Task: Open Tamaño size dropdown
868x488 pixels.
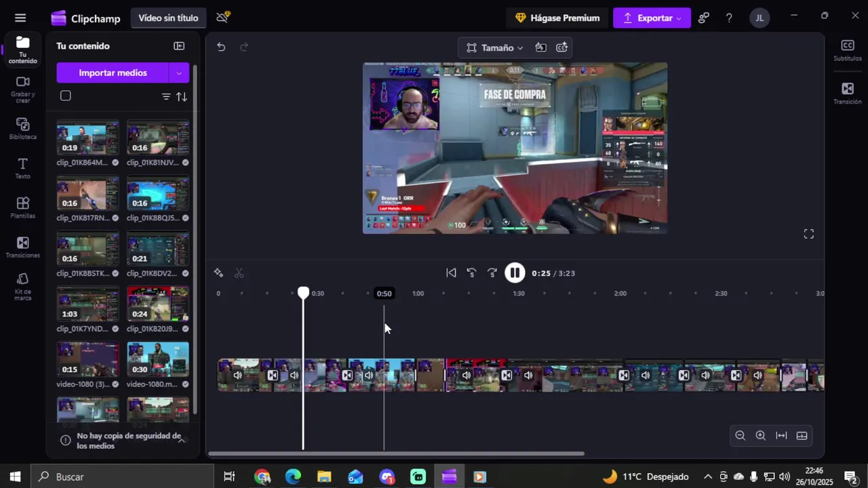Action: click(495, 47)
